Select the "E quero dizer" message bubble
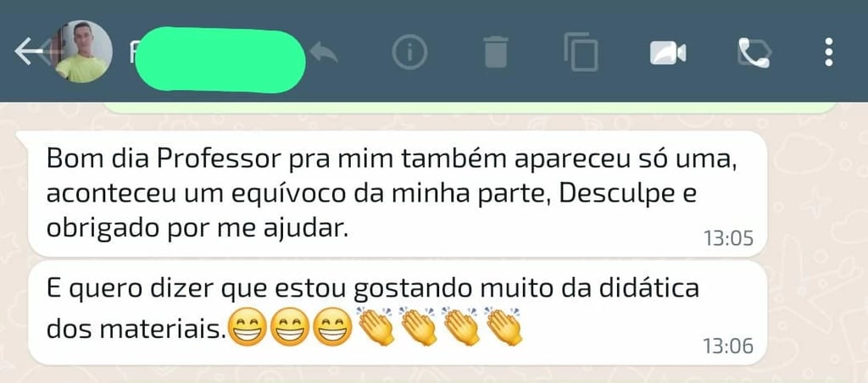The height and width of the screenshot is (383, 868). pos(397,313)
